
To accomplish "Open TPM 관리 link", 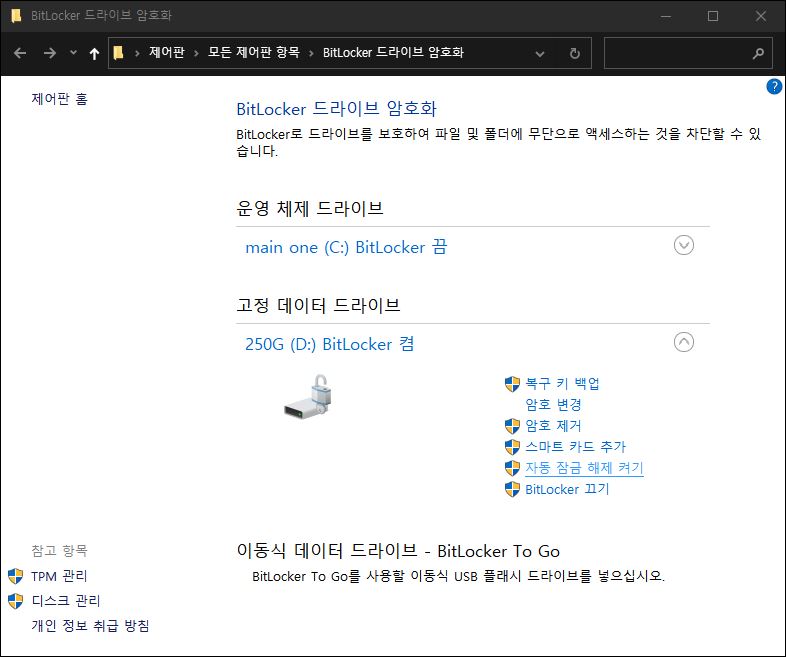I will point(59,576).
